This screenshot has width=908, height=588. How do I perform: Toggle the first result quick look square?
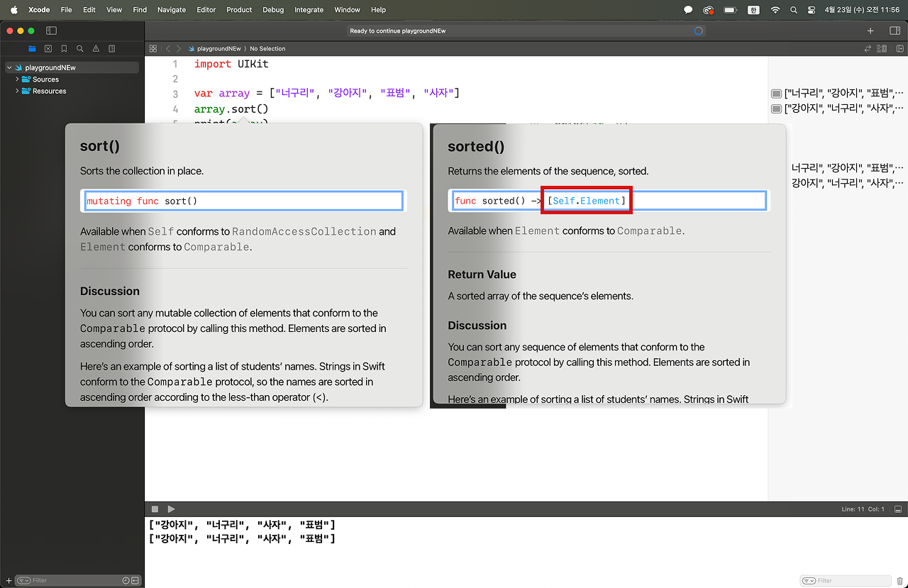777,94
